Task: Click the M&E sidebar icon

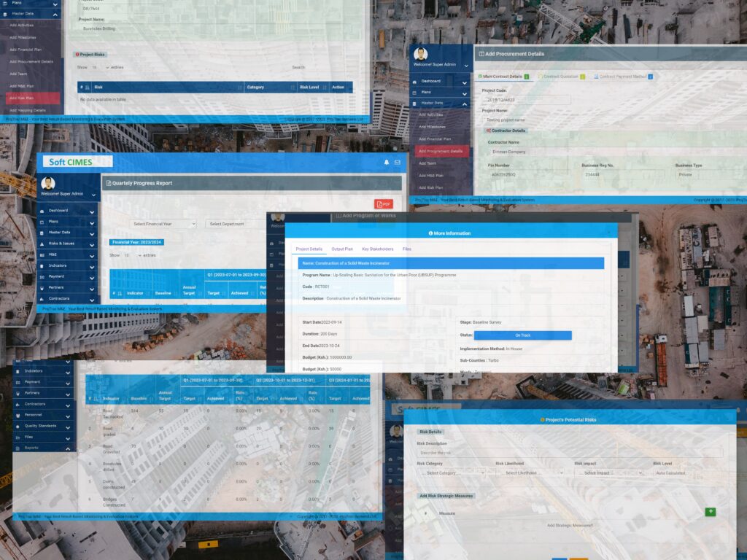Action: 42,254
